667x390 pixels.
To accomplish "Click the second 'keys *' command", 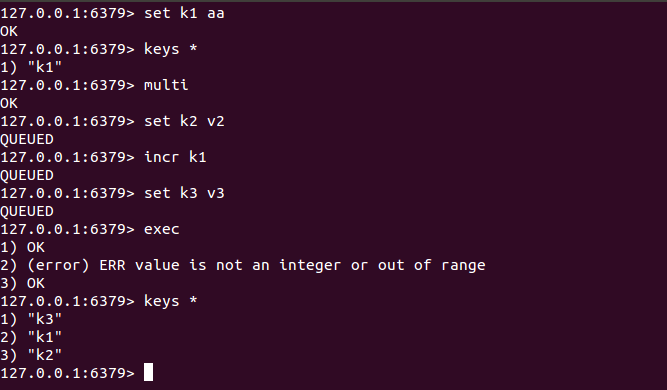I will 170,301.
